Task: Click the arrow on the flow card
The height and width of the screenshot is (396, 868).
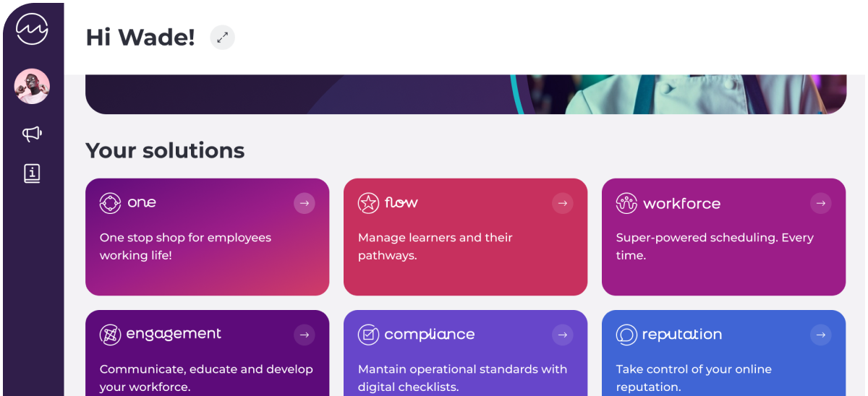Action: tap(563, 203)
